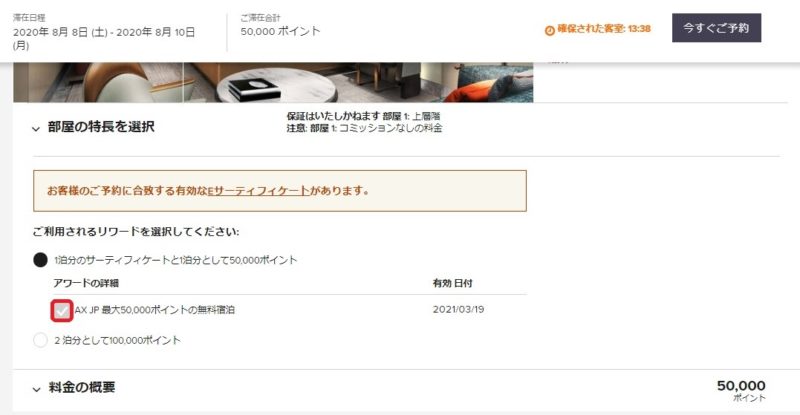
Task: Click the 50,000 ポイント price summary total
Action: pos(741,390)
